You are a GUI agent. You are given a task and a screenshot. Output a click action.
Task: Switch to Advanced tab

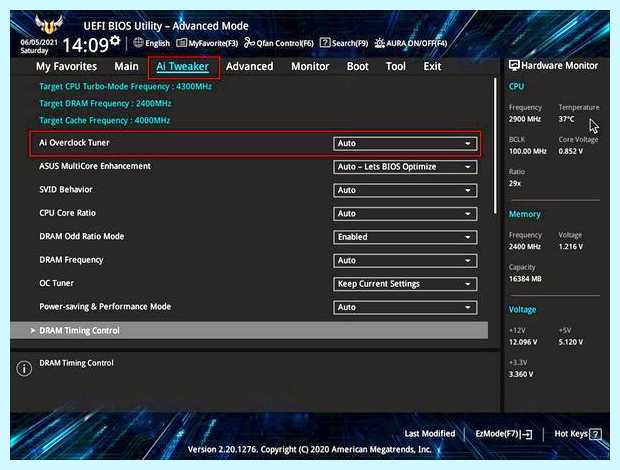click(x=250, y=66)
